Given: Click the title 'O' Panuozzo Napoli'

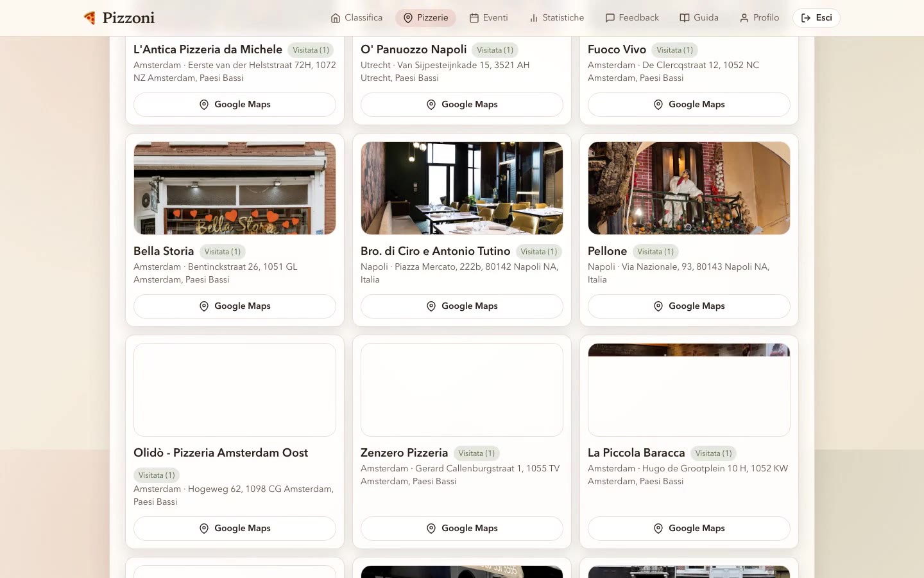Looking at the screenshot, I should tap(414, 49).
